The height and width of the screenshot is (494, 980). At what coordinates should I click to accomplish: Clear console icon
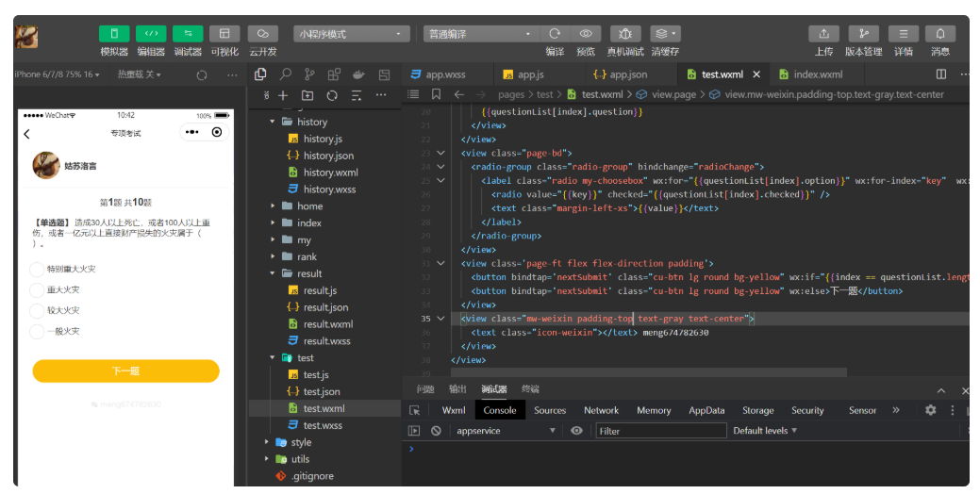437,430
